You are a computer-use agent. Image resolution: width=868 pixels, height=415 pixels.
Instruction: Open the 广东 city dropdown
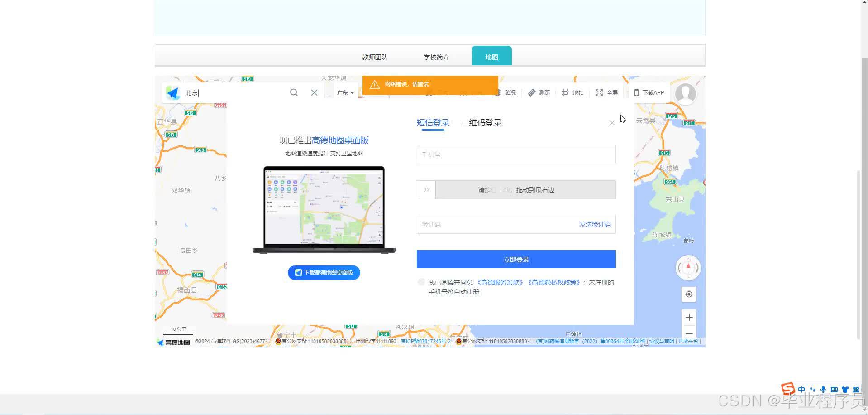point(345,92)
